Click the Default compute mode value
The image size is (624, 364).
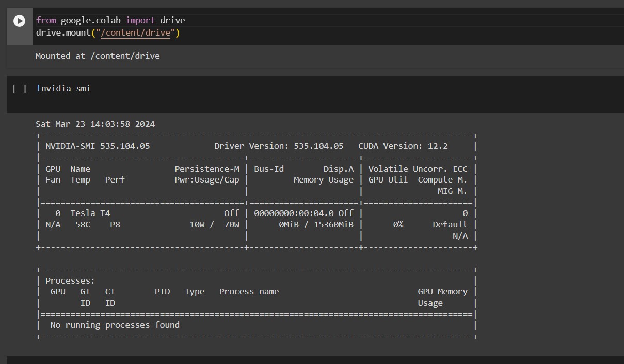[x=450, y=224]
